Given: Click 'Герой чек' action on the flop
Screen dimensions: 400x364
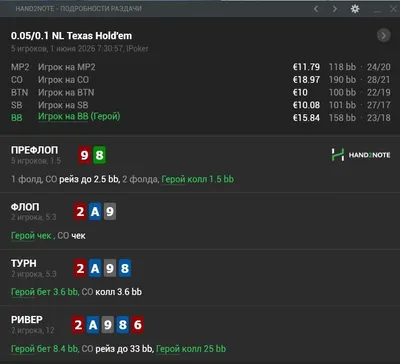Looking at the screenshot, I should 31,236.
